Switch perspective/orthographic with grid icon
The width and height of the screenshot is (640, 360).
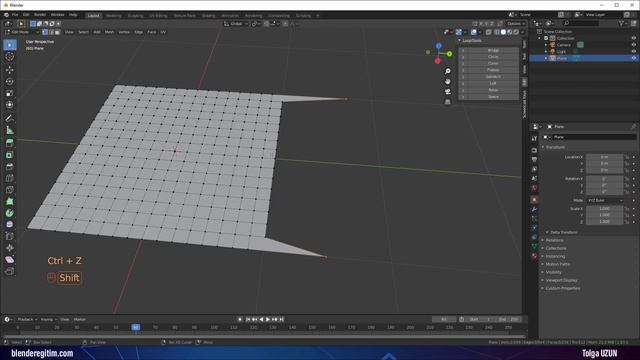pos(448,101)
